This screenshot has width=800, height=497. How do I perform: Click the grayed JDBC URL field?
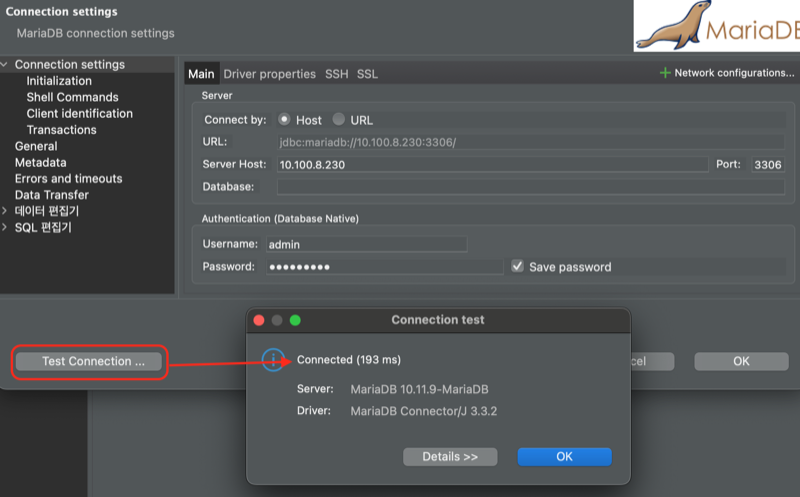point(531,142)
